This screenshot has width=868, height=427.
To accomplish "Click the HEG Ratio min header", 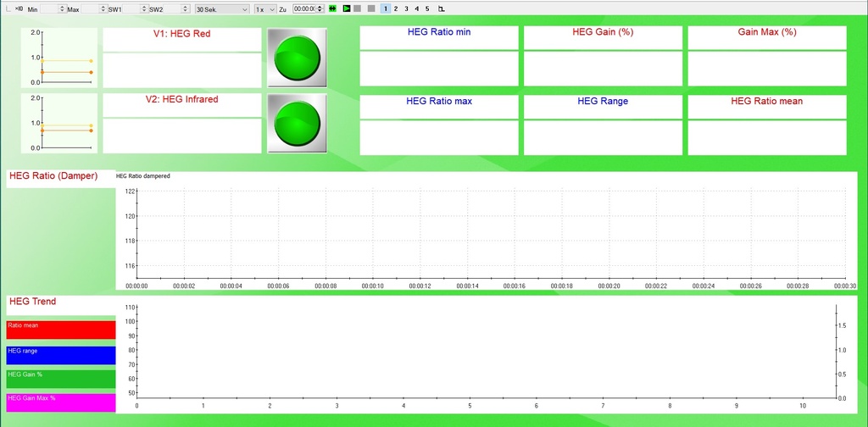I will (439, 32).
